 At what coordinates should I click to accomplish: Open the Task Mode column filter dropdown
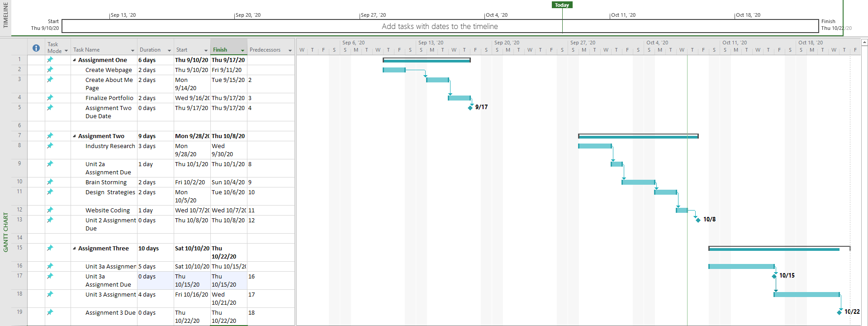[66, 51]
